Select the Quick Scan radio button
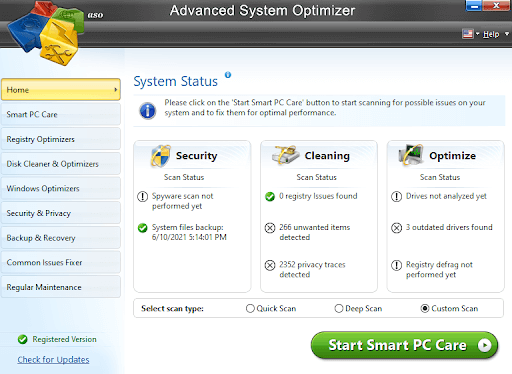 [x=250, y=308]
